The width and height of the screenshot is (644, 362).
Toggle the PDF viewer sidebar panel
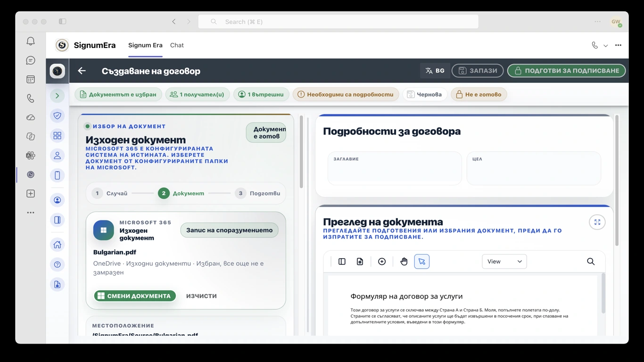[x=342, y=262]
